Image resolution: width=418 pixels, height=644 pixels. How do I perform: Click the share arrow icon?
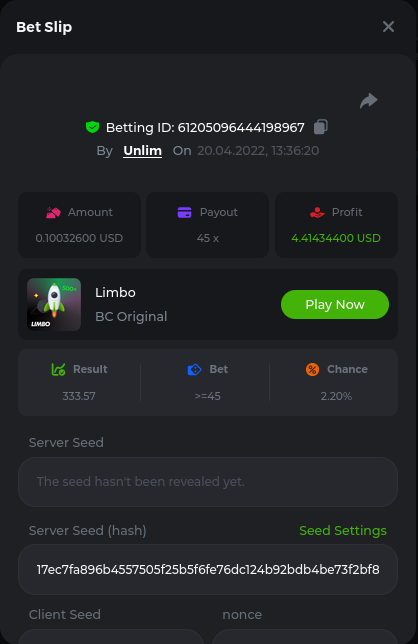tap(369, 101)
